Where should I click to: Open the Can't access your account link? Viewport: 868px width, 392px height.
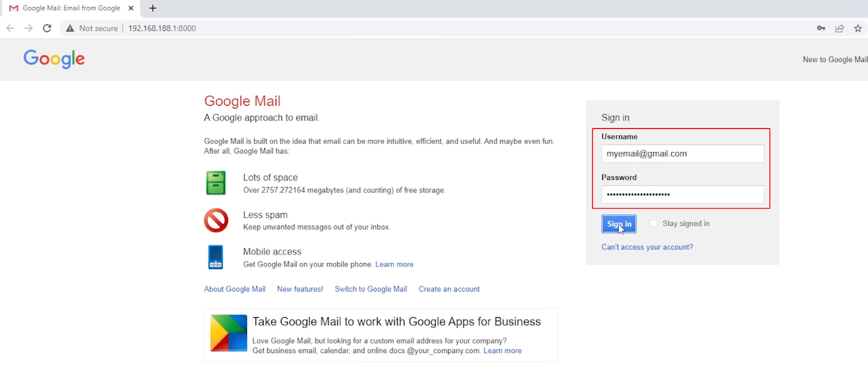point(647,247)
